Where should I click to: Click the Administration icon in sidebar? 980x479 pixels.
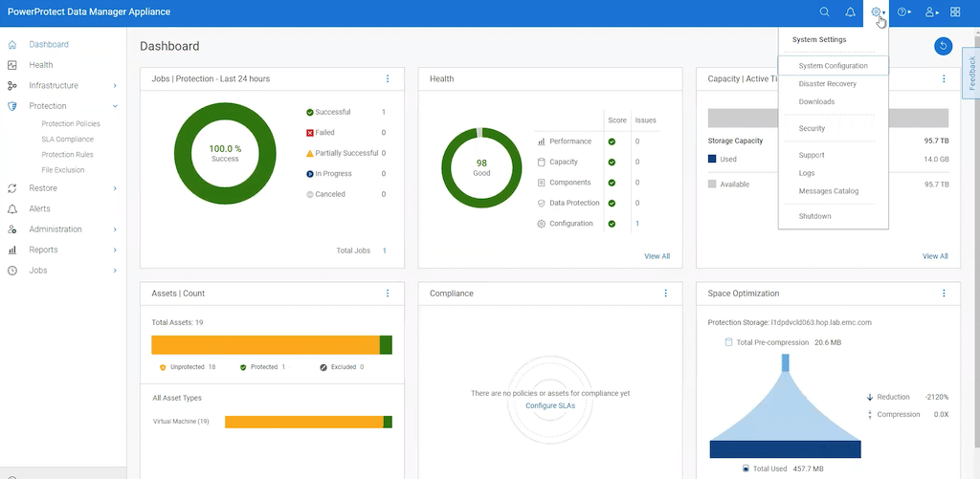pyautogui.click(x=11, y=229)
